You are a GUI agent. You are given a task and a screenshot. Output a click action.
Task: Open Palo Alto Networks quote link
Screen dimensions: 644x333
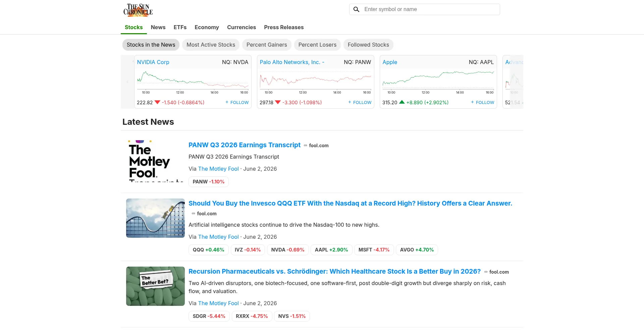292,62
